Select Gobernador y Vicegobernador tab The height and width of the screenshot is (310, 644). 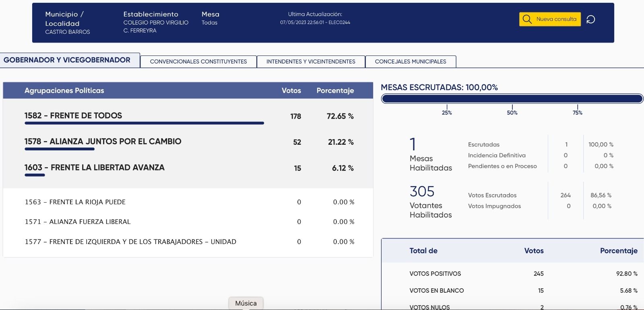tap(67, 60)
